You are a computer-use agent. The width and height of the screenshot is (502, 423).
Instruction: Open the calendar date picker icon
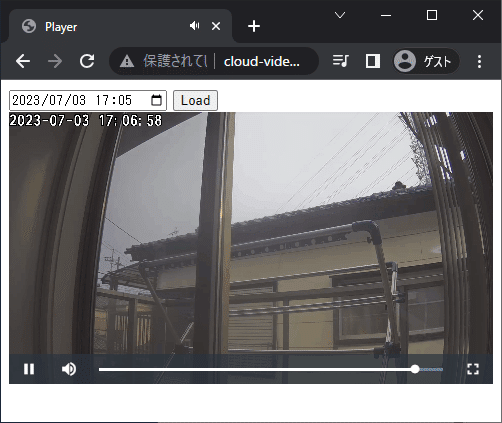click(x=156, y=100)
